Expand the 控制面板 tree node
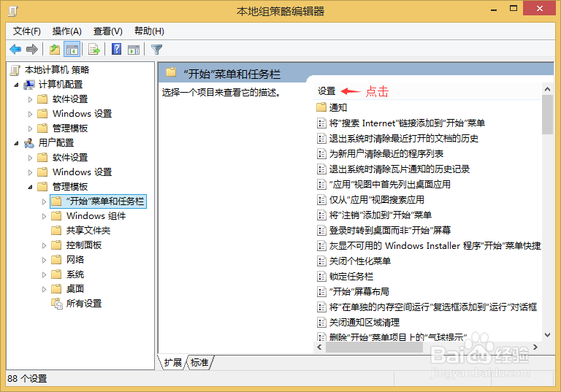Viewport: 561px width, 392px height. 44,245
